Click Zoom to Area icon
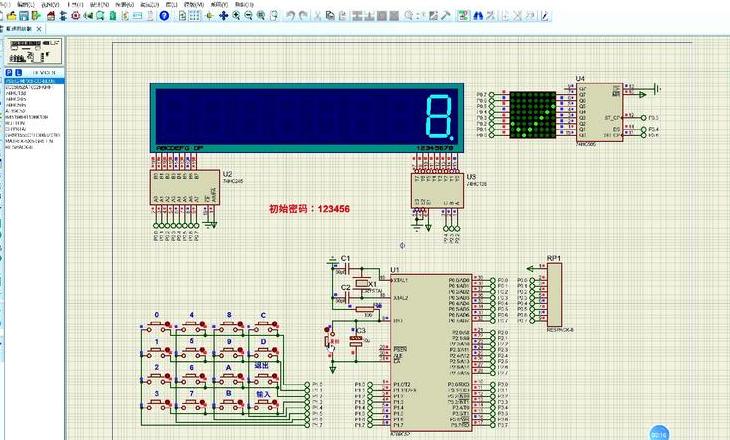This screenshot has width=730, height=440. [274, 16]
